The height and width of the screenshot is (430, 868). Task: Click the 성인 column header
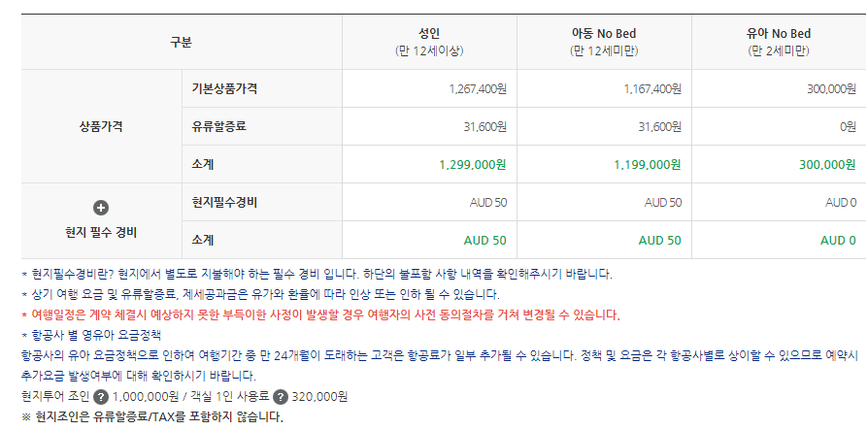(429, 42)
